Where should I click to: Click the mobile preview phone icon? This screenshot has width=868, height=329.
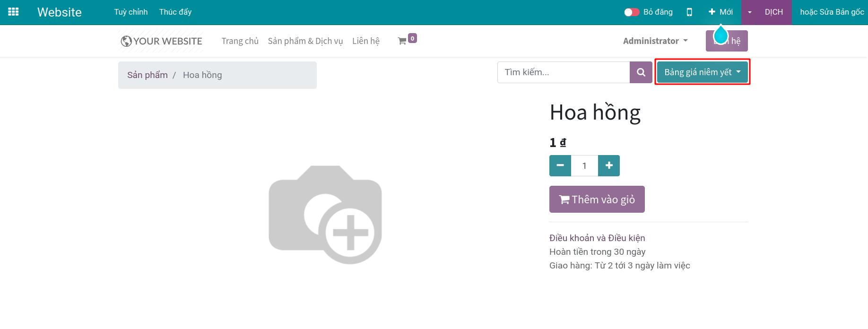tap(689, 12)
